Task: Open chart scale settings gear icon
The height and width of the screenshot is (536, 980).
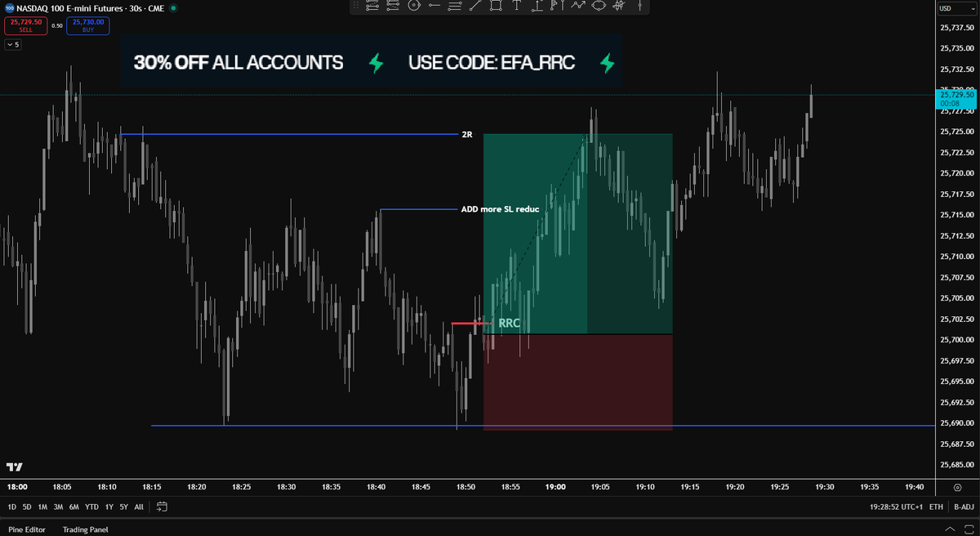Action: 957,487
